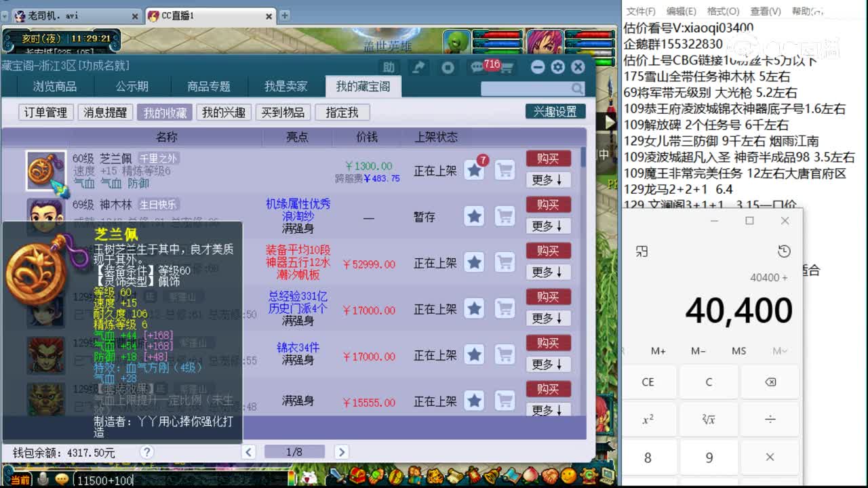Switch to 商品专题 tab

[x=209, y=86]
